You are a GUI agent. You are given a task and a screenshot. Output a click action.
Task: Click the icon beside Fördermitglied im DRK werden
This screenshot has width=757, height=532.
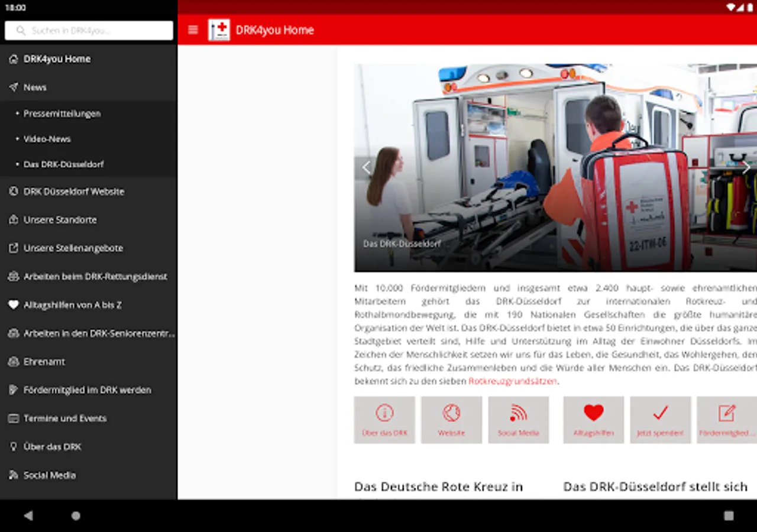tap(14, 390)
